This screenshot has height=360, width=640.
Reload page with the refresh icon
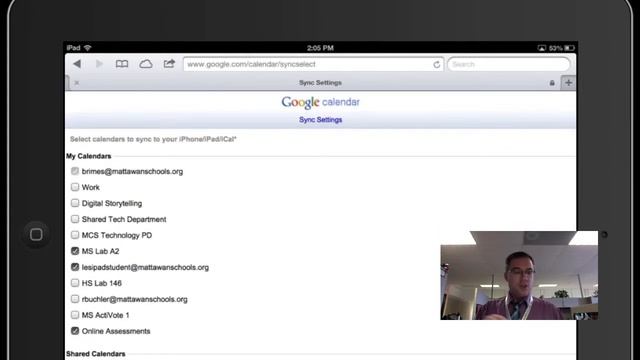(x=436, y=64)
